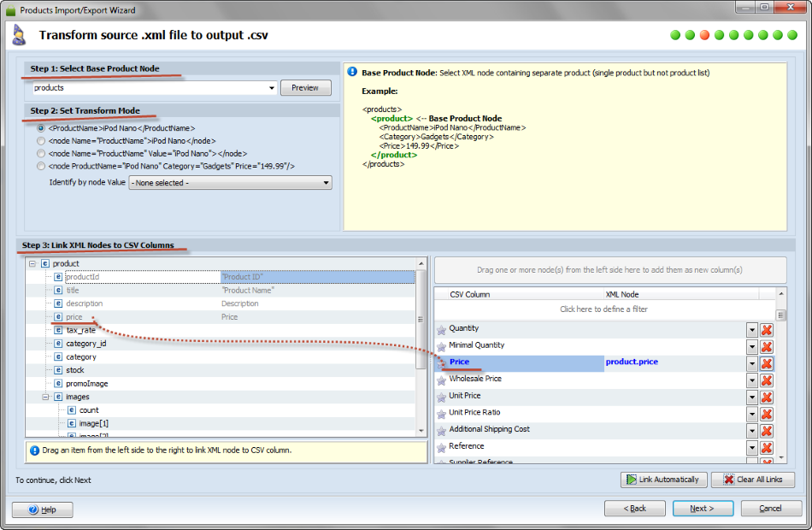Click the wizard icon in the header
This screenshot has height=530, width=812.
click(19, 35)
